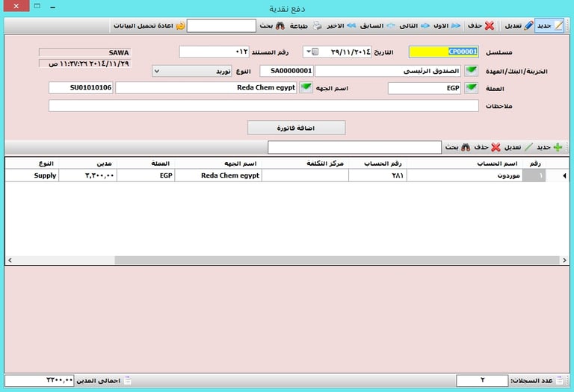
Task: Go to the next record (التالى)
Action: pyautogui.click(x=414, y=25)
